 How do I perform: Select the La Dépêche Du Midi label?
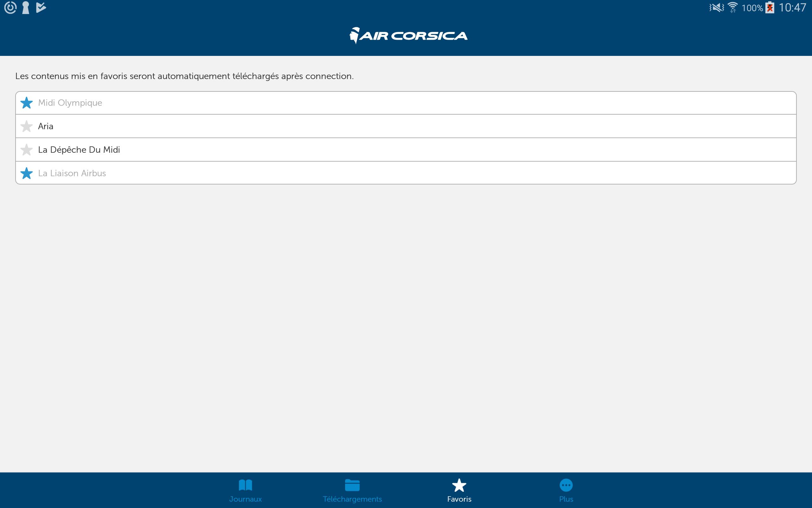click(79, 150)
